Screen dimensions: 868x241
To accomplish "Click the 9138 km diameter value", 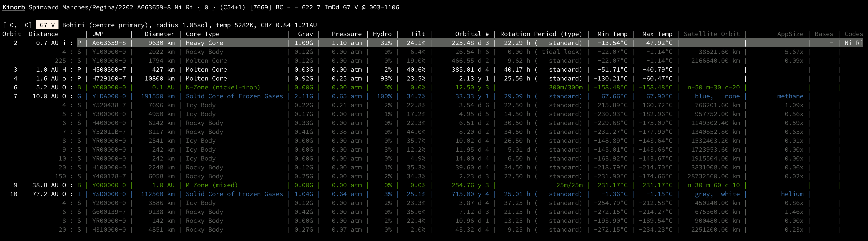I will (161, 212).
